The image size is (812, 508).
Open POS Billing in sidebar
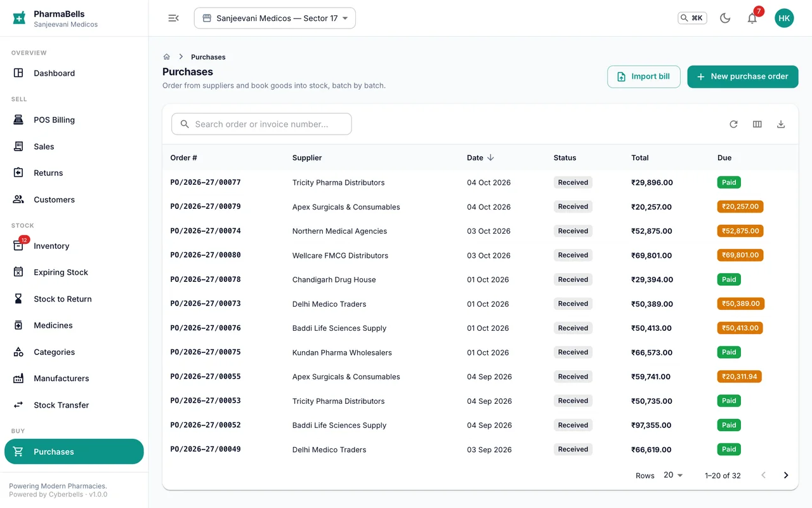click(x=74, y=120)
